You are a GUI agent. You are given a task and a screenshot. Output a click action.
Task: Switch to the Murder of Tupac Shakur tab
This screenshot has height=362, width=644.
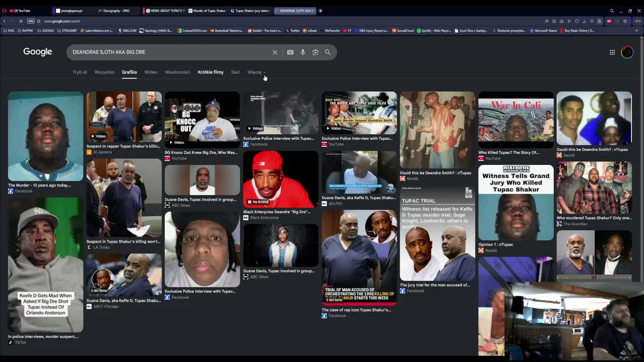click(207, 11)
